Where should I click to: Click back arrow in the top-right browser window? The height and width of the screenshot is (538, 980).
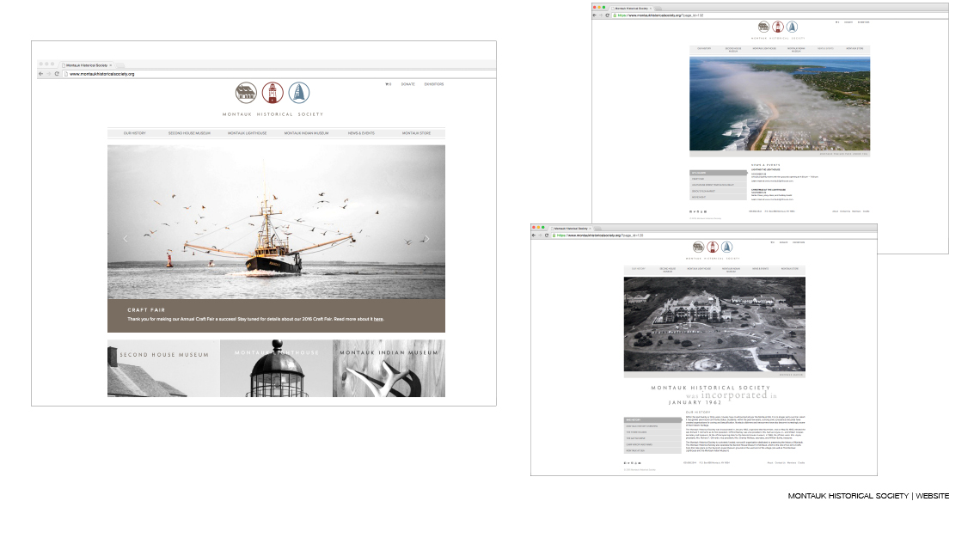click(x=594, y=15)
